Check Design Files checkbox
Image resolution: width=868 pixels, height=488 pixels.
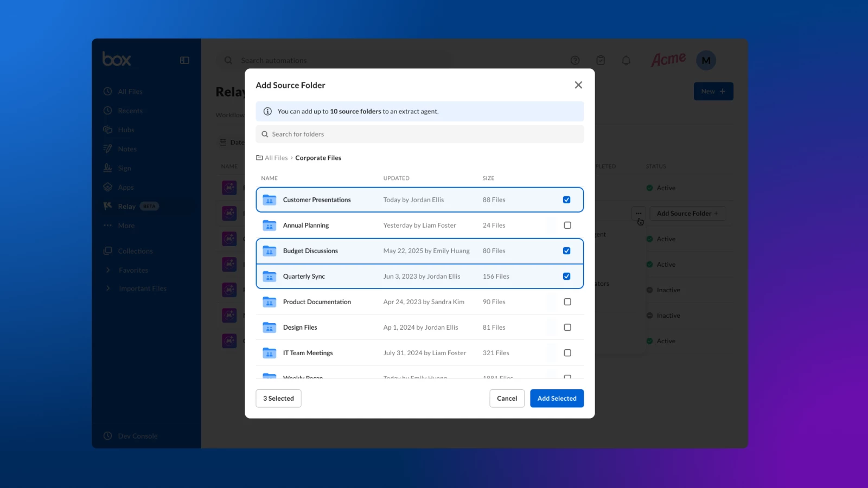567,327
